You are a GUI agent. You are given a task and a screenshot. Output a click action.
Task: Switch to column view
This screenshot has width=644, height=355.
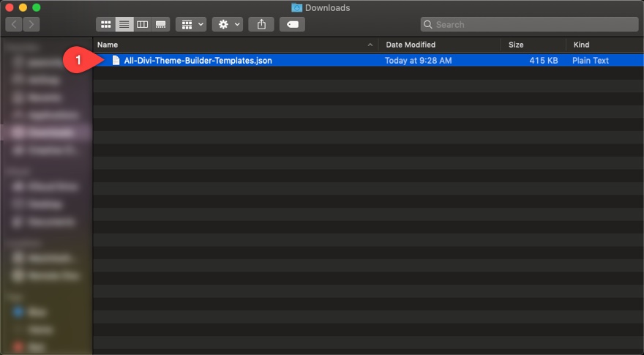[143, 25]
